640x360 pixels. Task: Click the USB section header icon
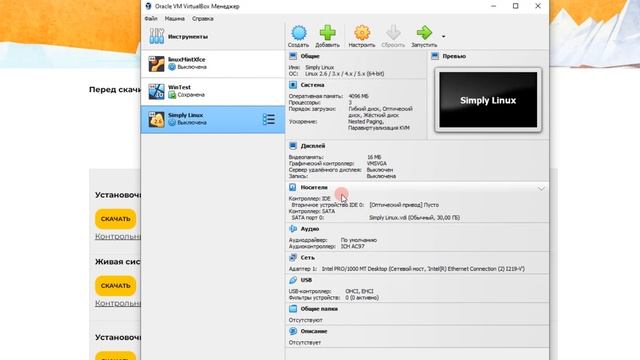tap(293, 280)
